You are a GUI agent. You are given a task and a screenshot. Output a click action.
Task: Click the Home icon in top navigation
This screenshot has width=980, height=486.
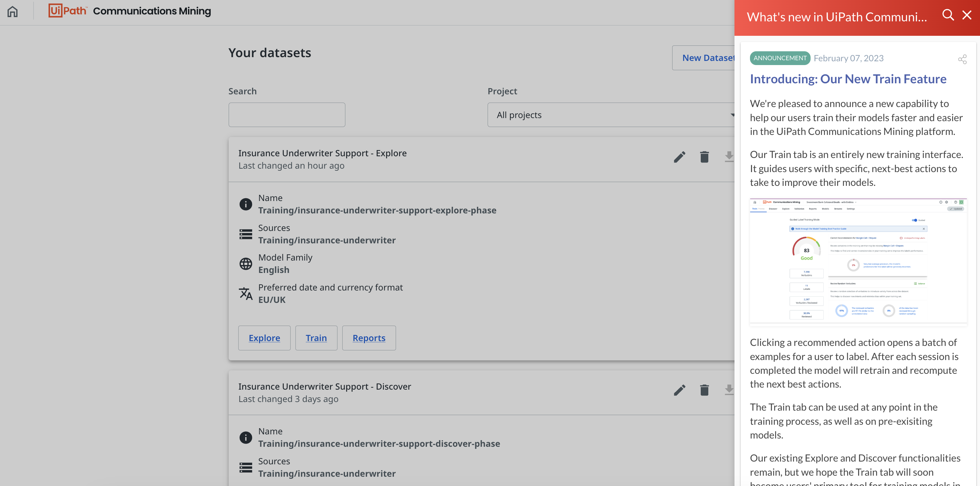pyautogui.click(x=12, y=11)
